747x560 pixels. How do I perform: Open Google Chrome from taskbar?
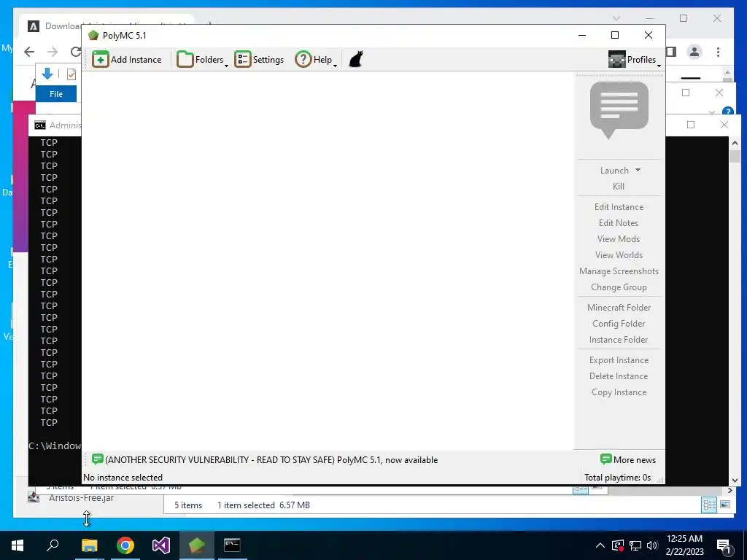click(x=125, y=545)
